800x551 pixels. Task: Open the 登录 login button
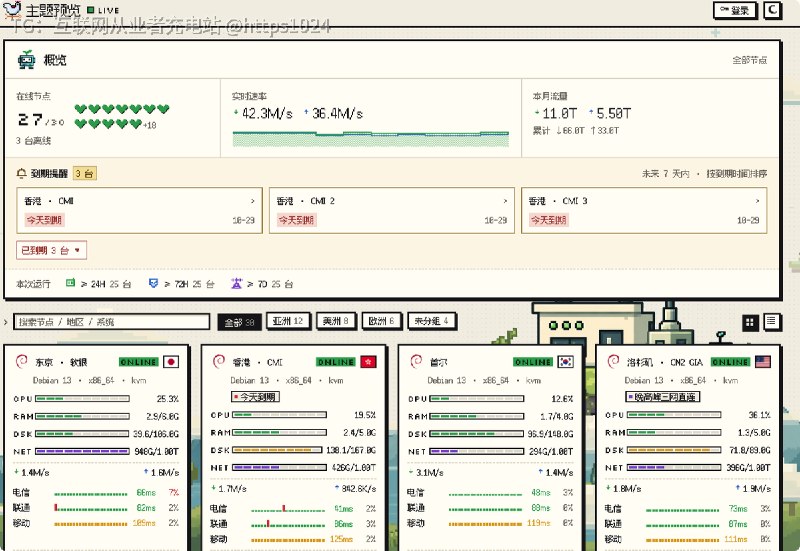[734, 10]
